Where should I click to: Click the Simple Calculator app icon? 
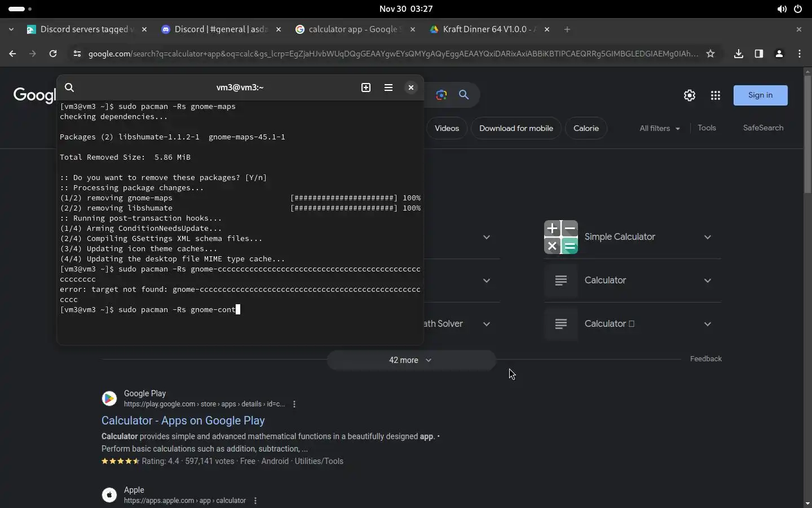(x=561, y=237)
